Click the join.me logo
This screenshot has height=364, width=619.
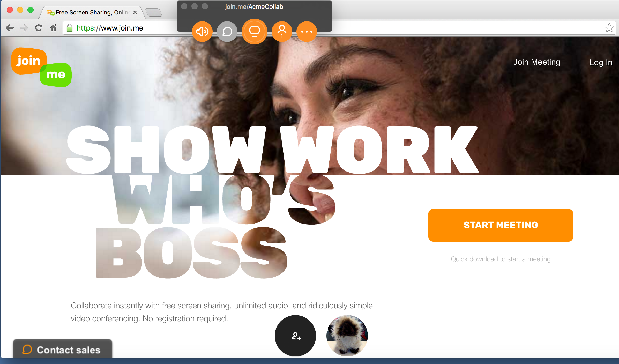click(x=41, y=67)
